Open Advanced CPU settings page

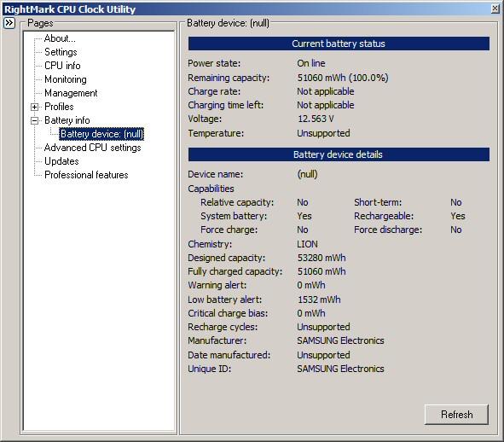click(93, 148)
